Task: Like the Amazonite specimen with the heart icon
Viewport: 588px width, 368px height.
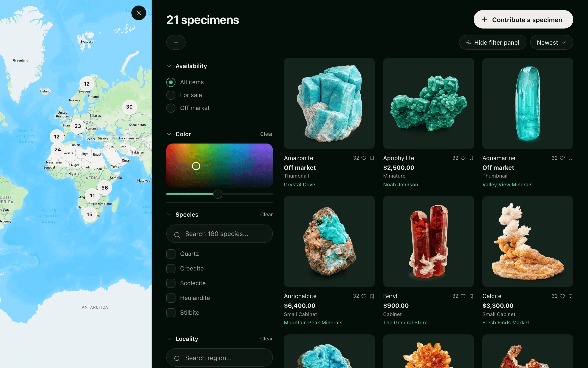Action: pyautogui.click(x=364, y=158)
